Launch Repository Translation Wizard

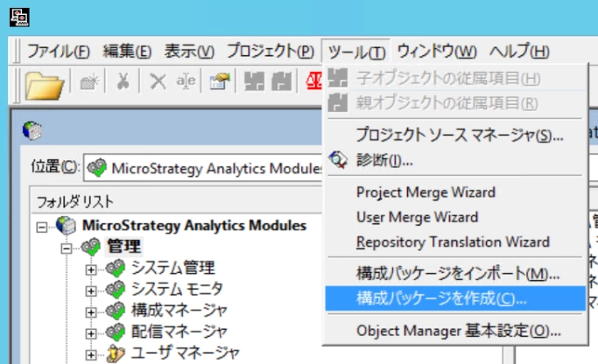(x=455, y=242)
